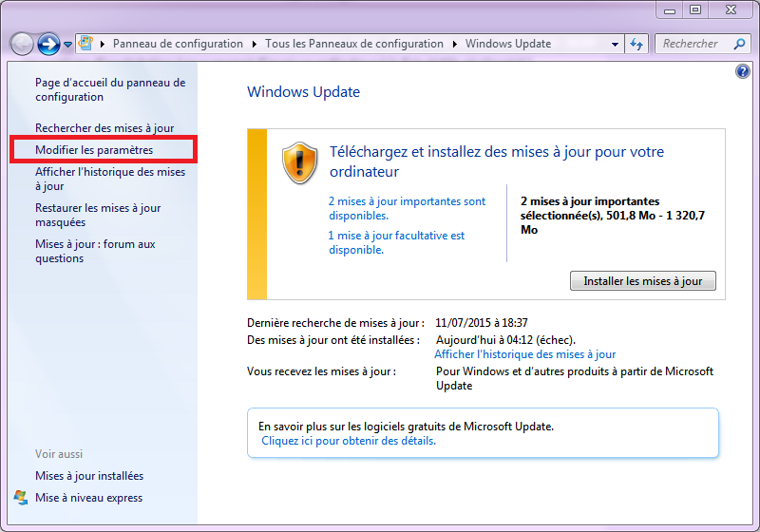Open 1 mise à jour facultative est disponible

396,242
